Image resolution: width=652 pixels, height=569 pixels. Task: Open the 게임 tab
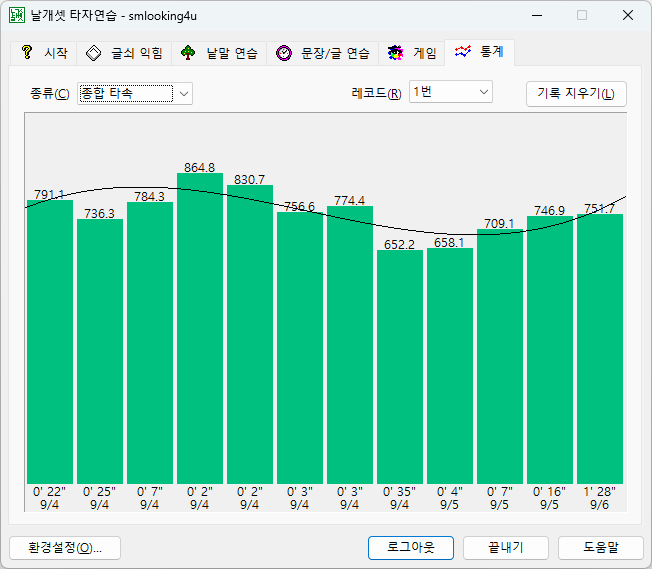(412, 53)
